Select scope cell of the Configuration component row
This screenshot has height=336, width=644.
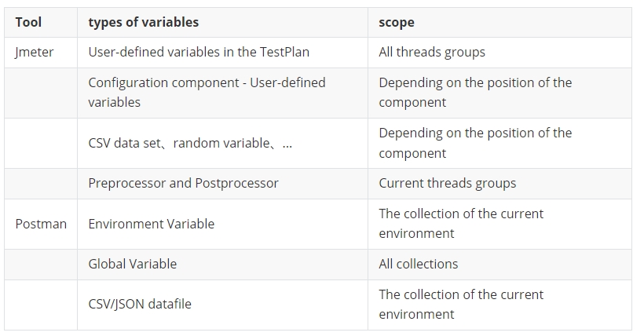tap(475, 93)
